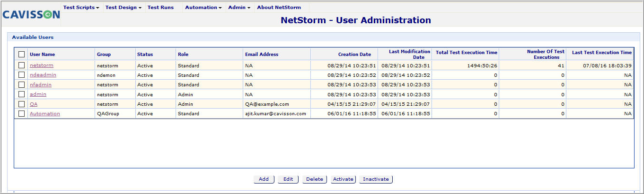Screen dimensions: 644x194
Task: Expand the Test Design menu
Action: click(124, 8)
